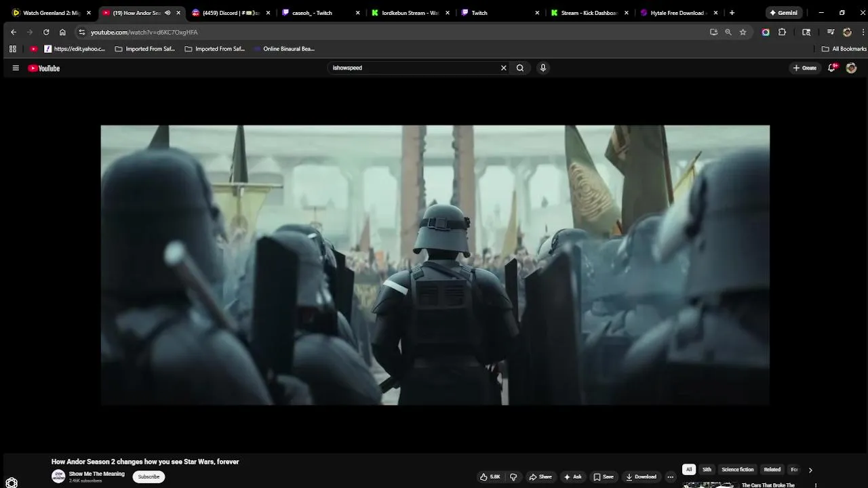Select the Sith filter chip
868x488 pixels.
pyautogui.click(x=707, y=469)
